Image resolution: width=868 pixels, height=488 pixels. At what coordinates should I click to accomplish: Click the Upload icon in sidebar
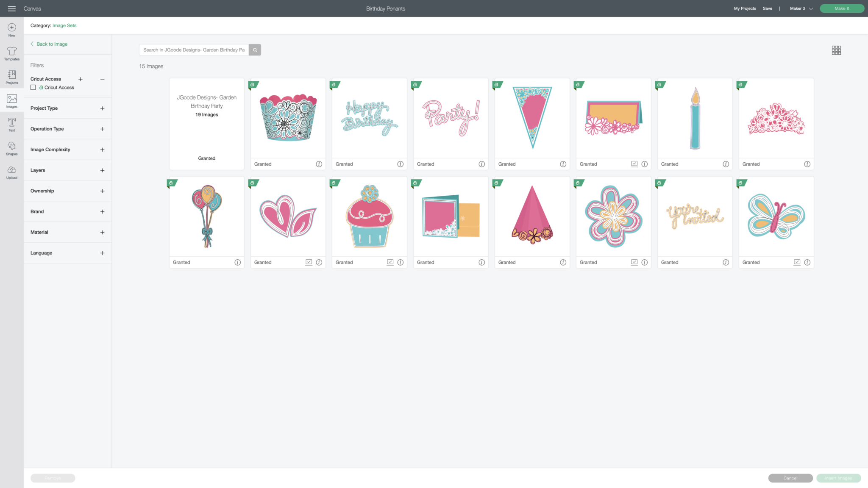[x=12, y=172]
